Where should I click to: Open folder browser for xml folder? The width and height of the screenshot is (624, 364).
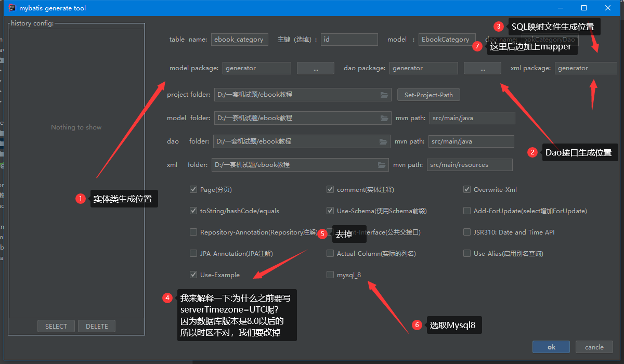point(382,165)
